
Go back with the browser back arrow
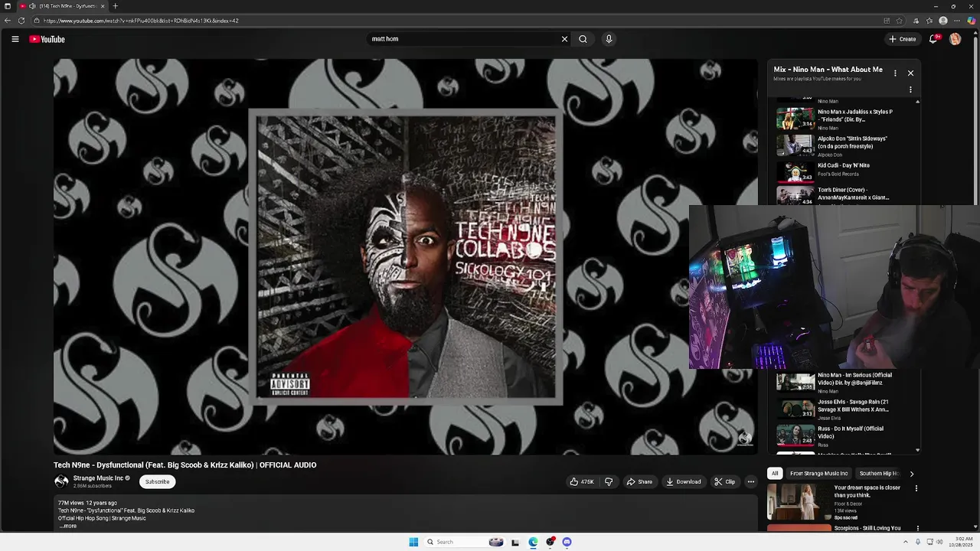[x=8, y=21]
